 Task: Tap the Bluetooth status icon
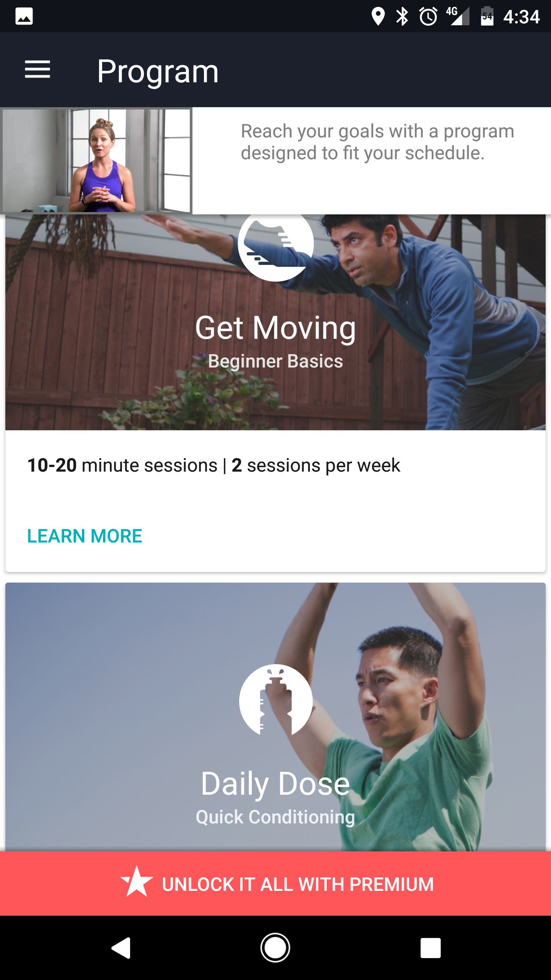402,16
